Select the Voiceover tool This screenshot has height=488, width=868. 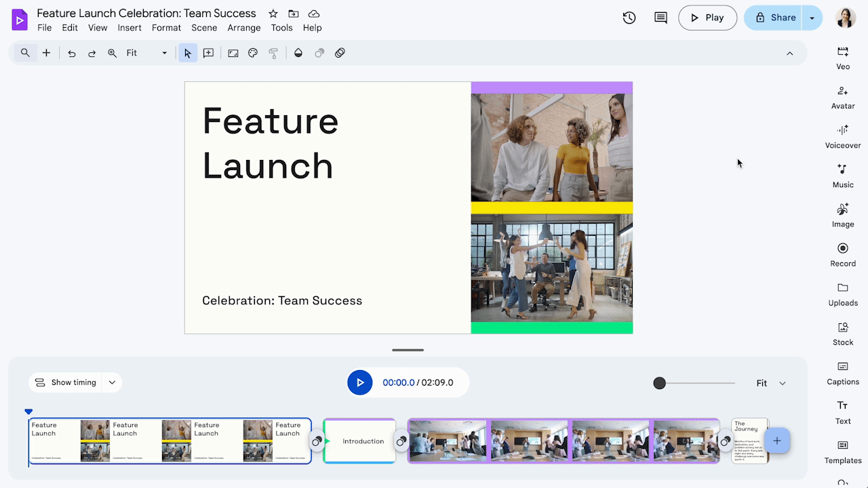(x=842, y=136)
